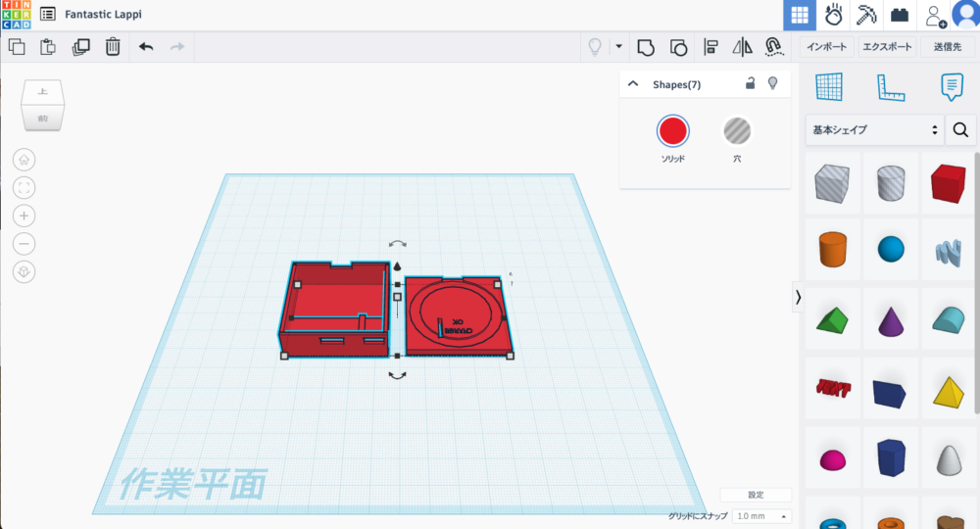The height and width of the screenshot is (529, 980).
Task: Click the shape search magnifier
Action: (960, 130)
